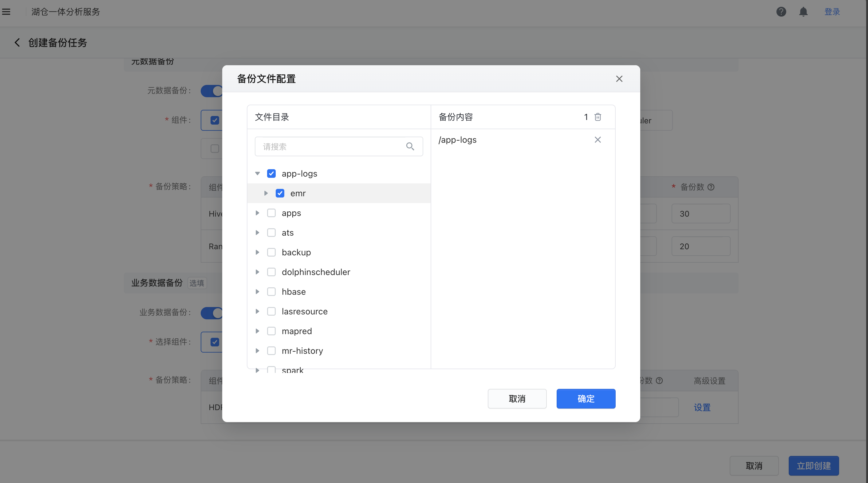The width and height of the screenshot is (868, 483).
Task: Click 登录 link in header
Action: 832,12
